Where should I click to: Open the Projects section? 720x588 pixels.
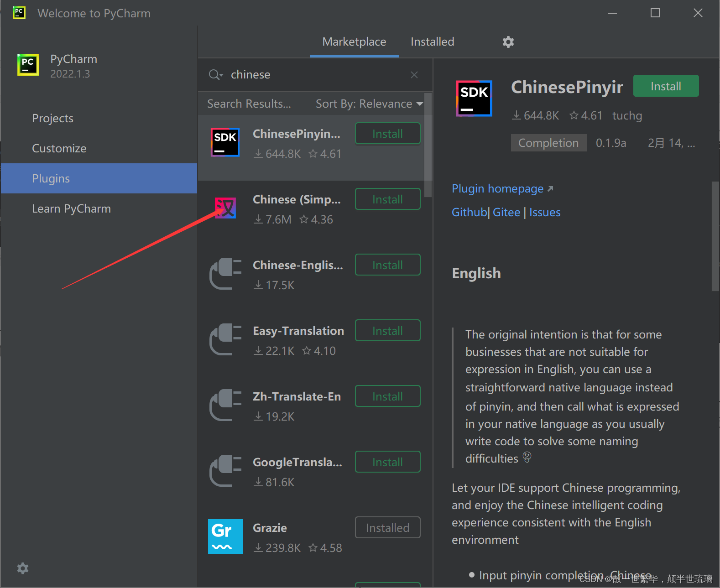53,119
